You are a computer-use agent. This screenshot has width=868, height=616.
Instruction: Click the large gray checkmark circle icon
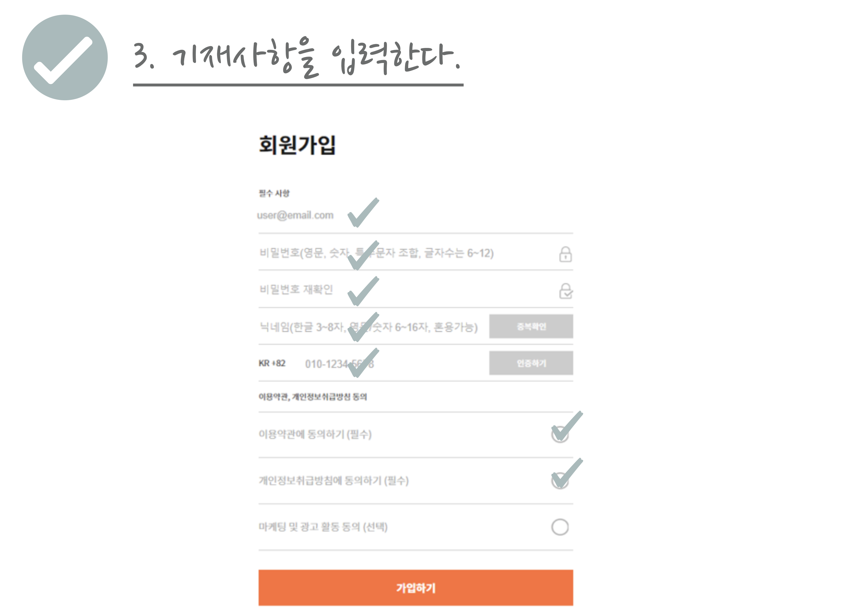click(65, 57)
